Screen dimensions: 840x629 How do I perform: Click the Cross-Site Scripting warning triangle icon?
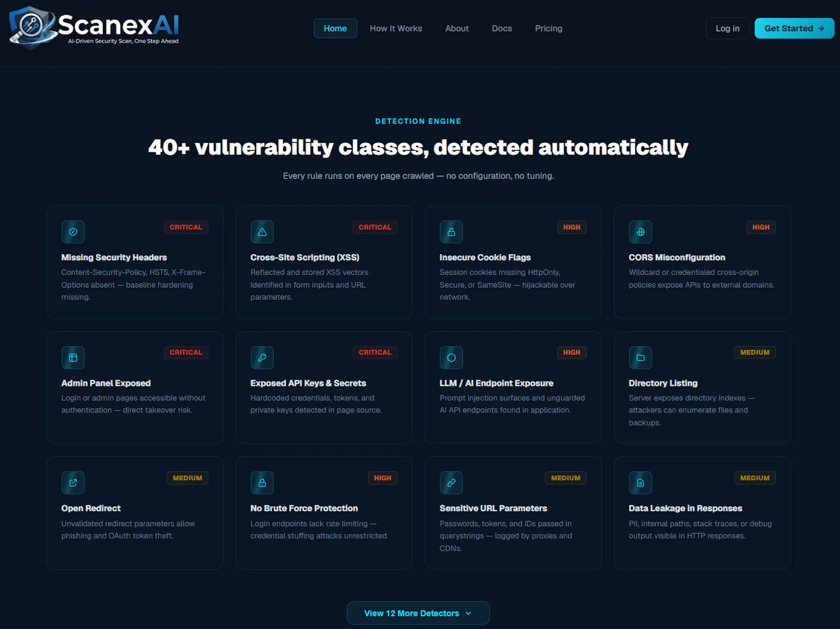[262, 232]
